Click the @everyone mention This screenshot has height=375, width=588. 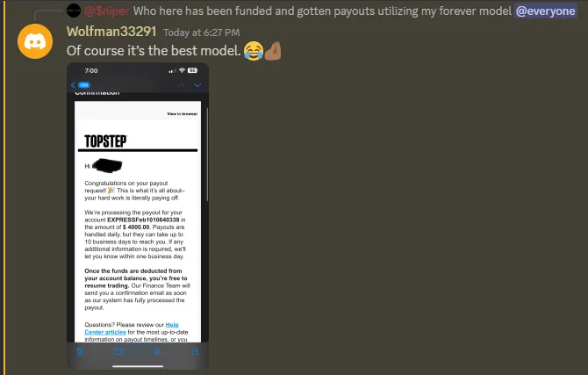coord(546,11)
